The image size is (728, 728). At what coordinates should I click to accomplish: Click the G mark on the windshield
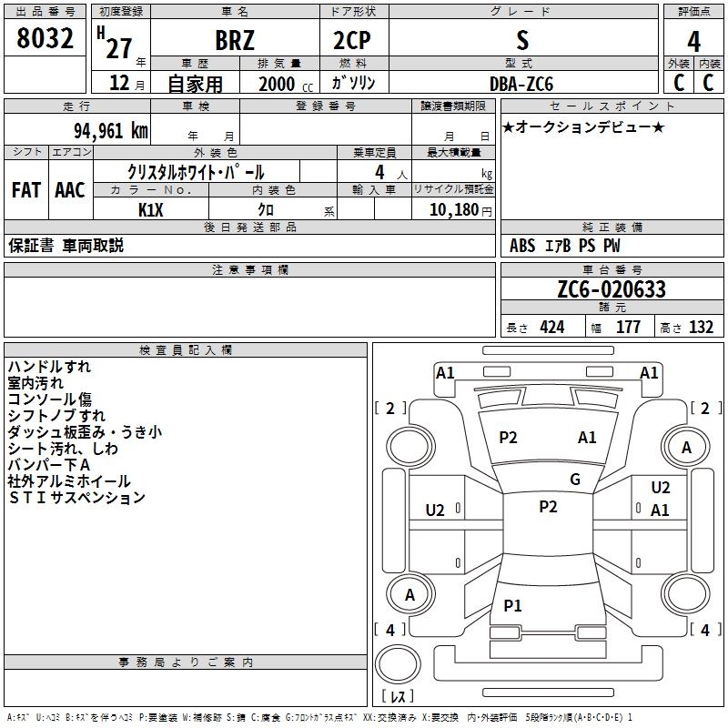click(574, 480)
